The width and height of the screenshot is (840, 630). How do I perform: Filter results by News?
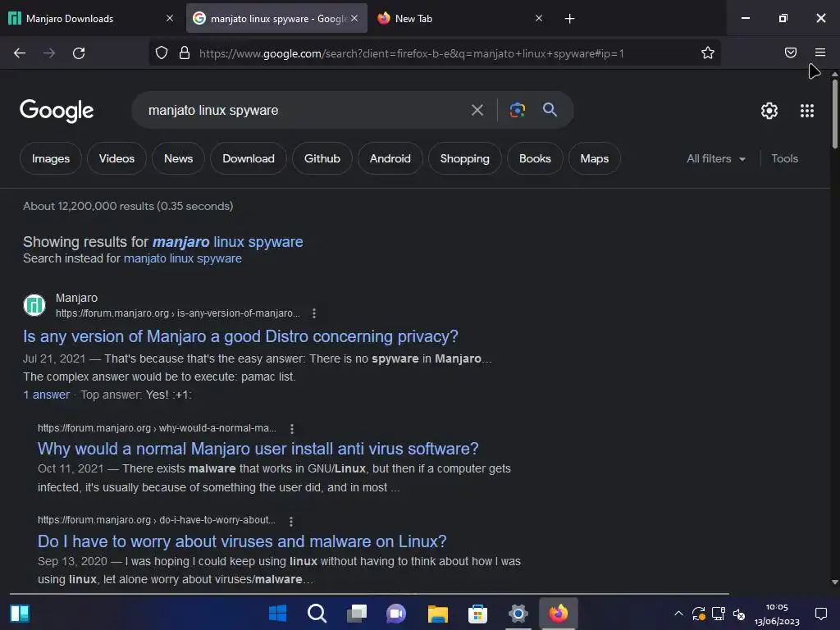pyautogui.click(x=178, y=158)
